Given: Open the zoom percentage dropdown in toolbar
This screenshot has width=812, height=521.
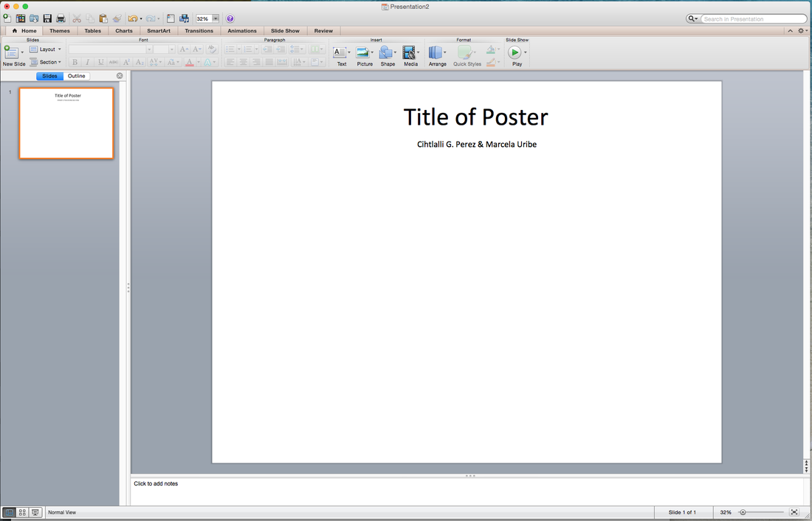Looking at the screenshot, I should pos(216,18).
